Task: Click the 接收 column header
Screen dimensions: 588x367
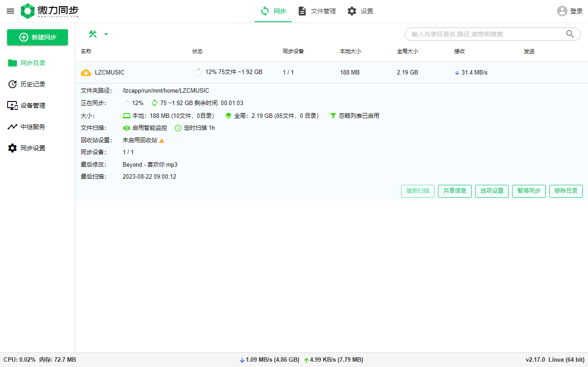Action: coord(459,51)
